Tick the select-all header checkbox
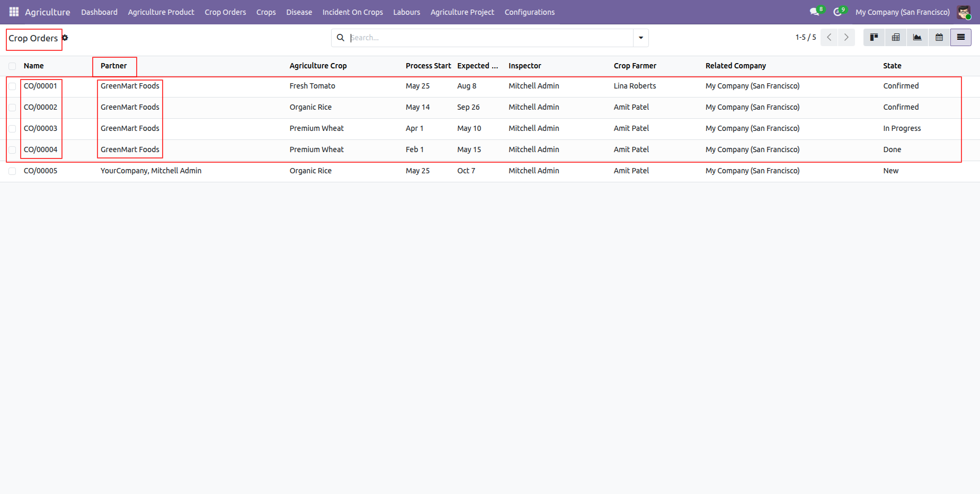This screenshot has width=980, height=494. coord(12,66)
